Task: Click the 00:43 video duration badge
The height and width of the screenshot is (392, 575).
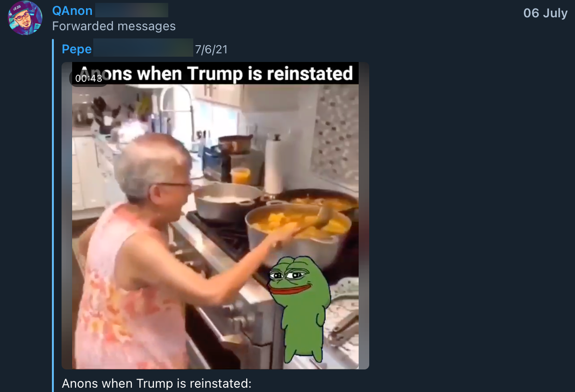Action: (89, 78)
